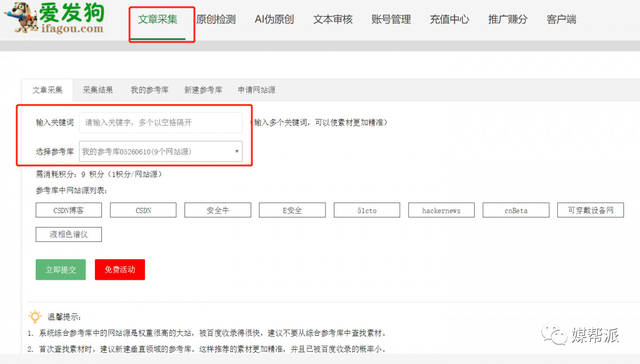Go to AI伪原创 page
The image size is (640, 364).
tap(274, 19)
